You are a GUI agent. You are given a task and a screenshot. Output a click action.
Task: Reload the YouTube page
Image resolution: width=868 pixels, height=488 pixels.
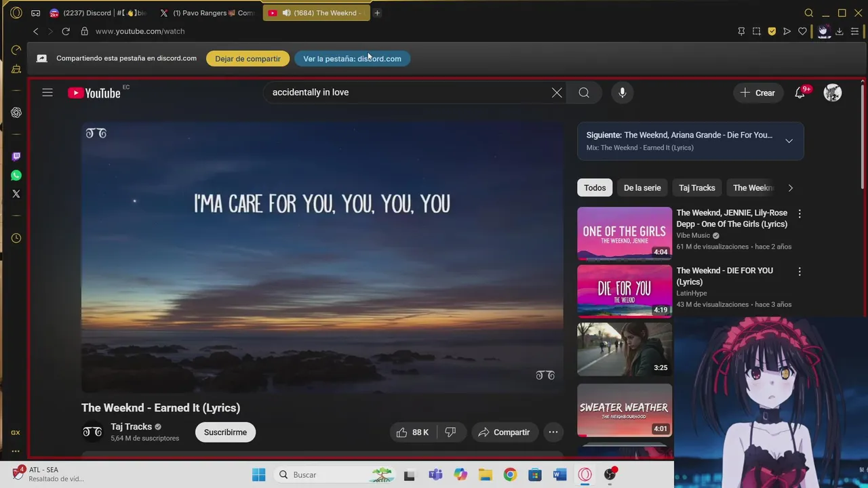coord(66,31)
